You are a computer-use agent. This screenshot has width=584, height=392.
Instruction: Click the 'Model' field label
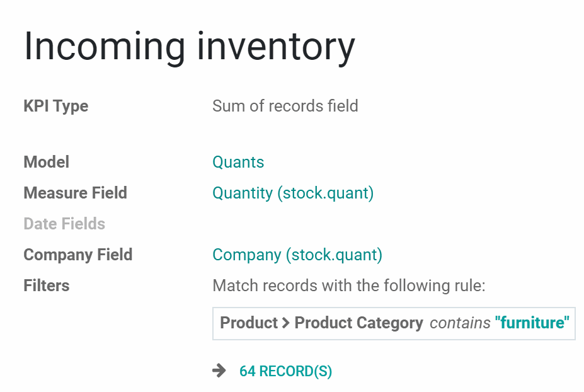point(47,162)
